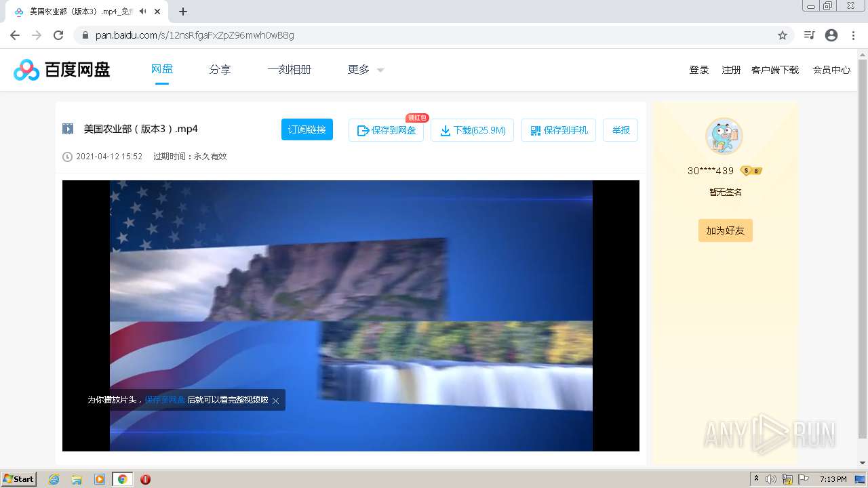The image size is (868, 488).
Task: Click the volume tray icon
Action: tap(771, 479)
